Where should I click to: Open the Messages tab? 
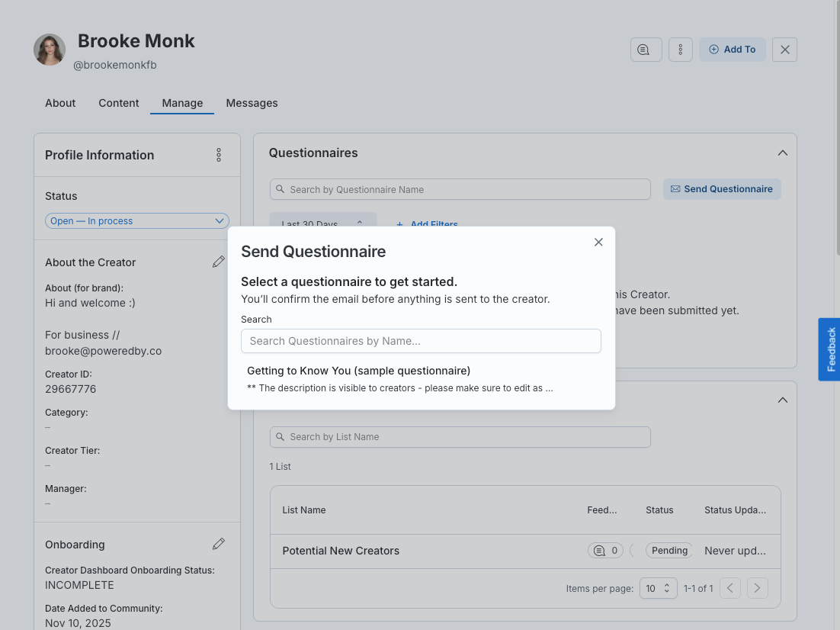[x=252, y=103]
